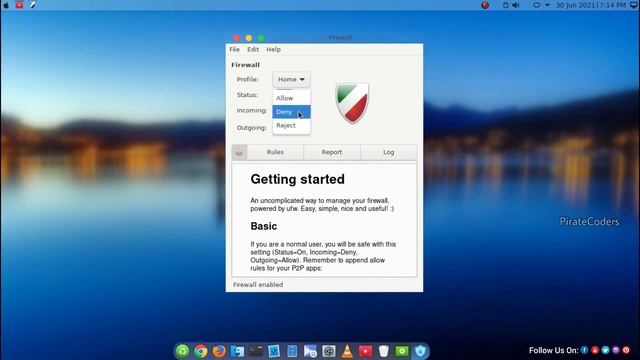Launch VLC media player from dock
640x360 pixels.
(347, 351)
